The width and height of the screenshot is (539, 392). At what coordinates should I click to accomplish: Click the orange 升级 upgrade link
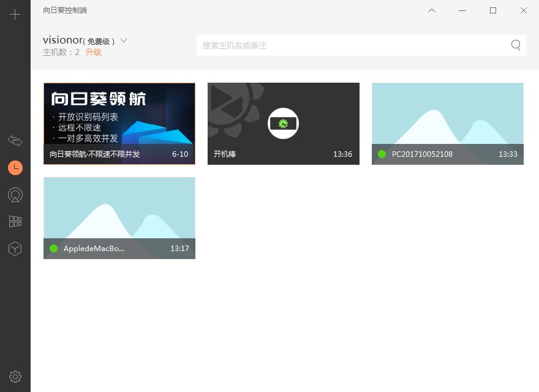pos(93,53)
